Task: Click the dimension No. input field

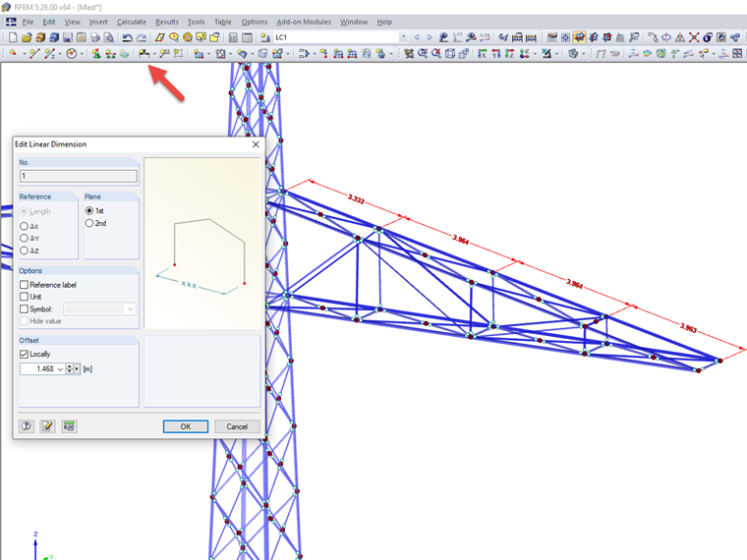Action: click(79, 176)
